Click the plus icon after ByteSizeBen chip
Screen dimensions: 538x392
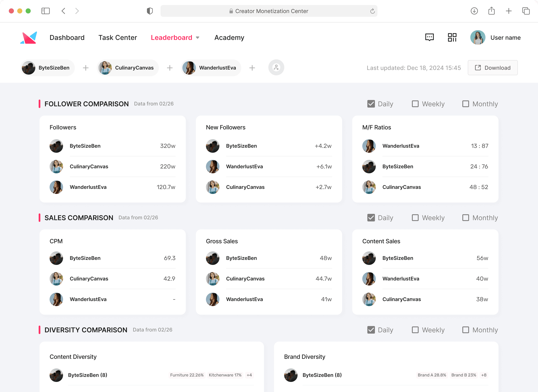(x=86, y=68)
